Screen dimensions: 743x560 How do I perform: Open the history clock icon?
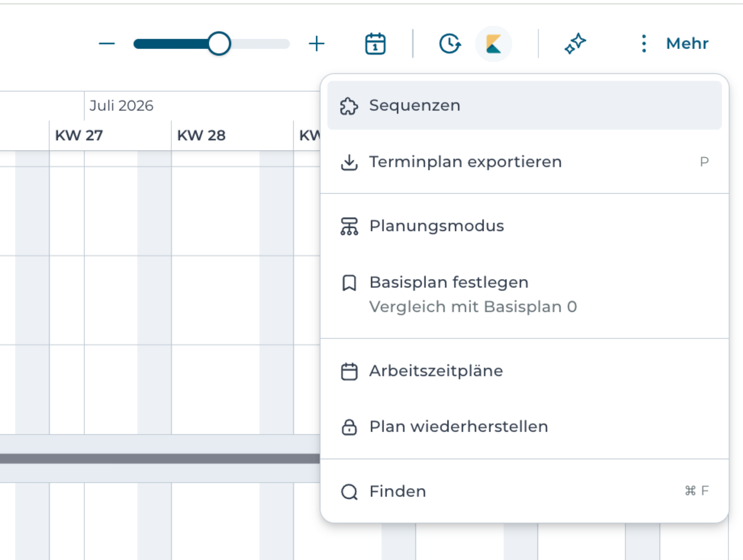pyautogui.click(x=450, y=44)
